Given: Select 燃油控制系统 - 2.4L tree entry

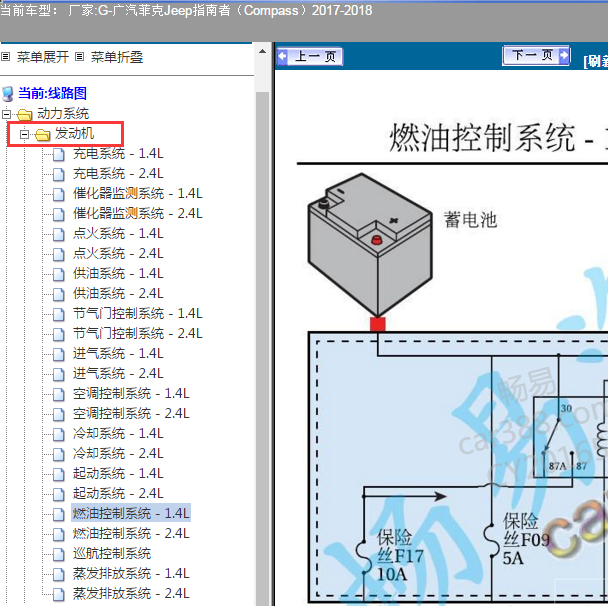Looking at the screenshot, I should tap(131, 533).
